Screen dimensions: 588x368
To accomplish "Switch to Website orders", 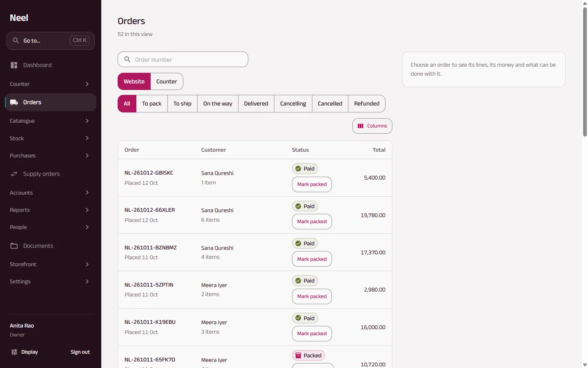I will click(x=134, y=81).
